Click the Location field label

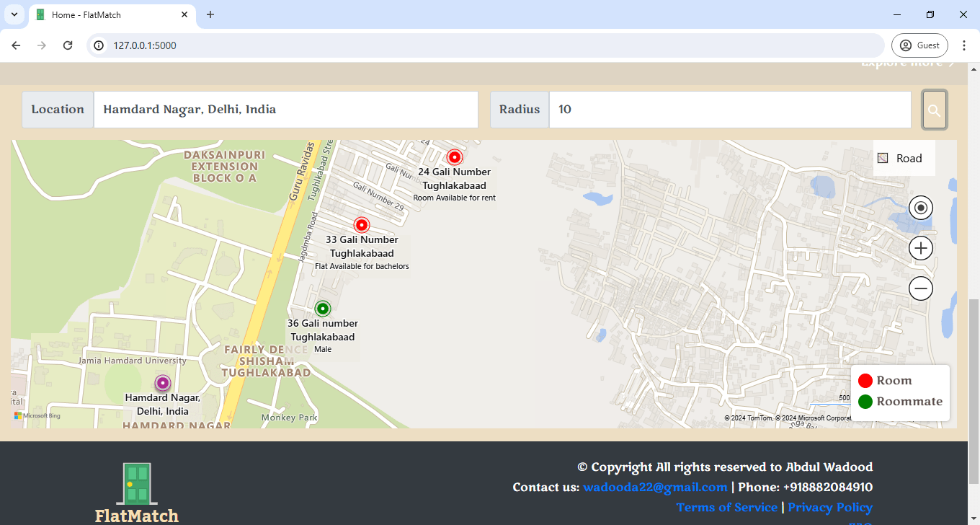tap(58, 110)
